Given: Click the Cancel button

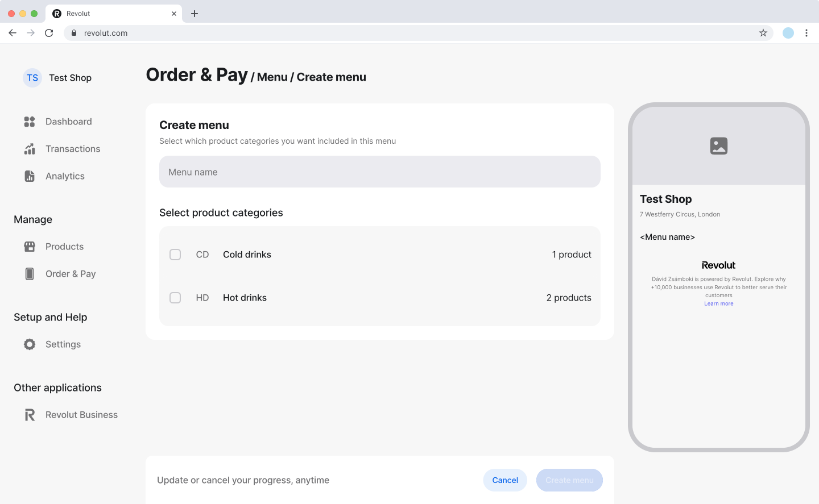Looking at the screenshot, I should click(x=505, y=480).
